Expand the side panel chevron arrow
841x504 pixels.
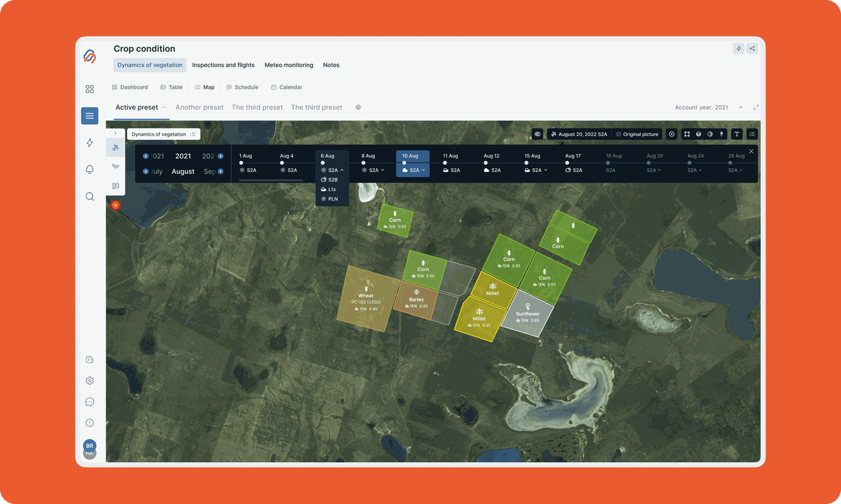(116, 133)
